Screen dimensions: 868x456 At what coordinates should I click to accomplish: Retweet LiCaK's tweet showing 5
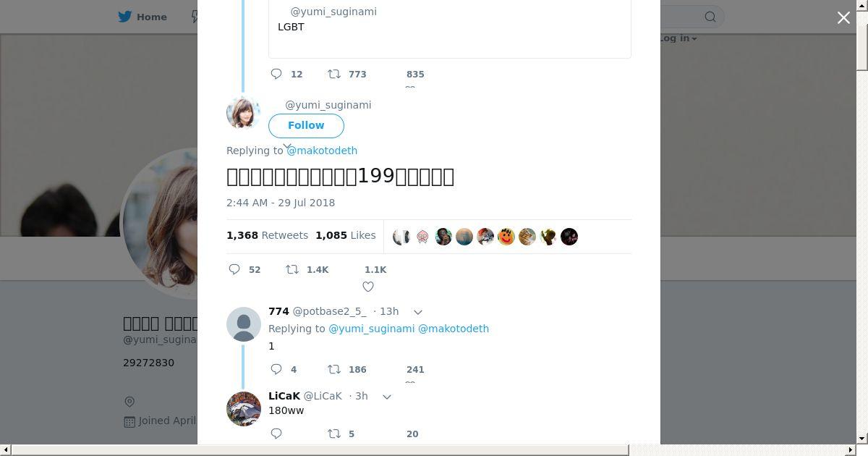[334, 434]
